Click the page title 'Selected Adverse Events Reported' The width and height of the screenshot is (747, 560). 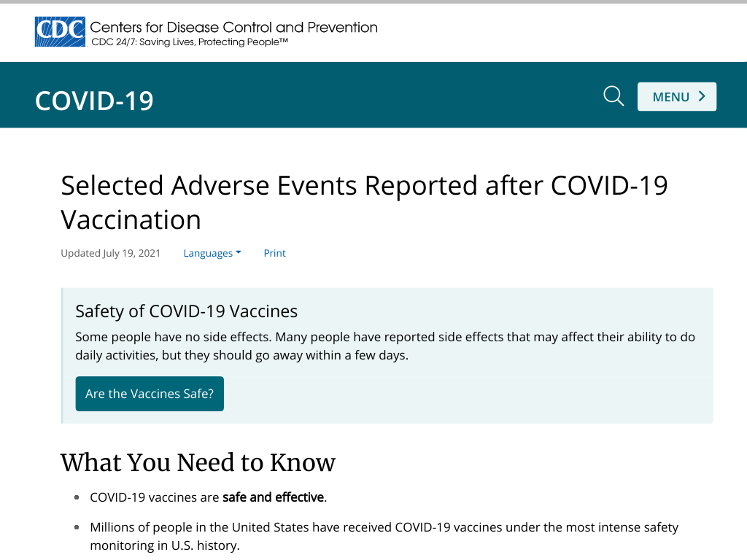tap(364, 203)
